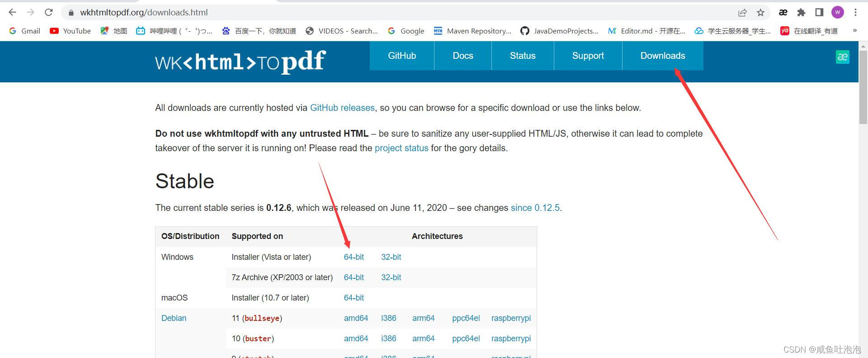The height and width of the screenshot is (358, 868).
Task: Download Debian 11 bullseye arm64
Action: coord(423,318)
